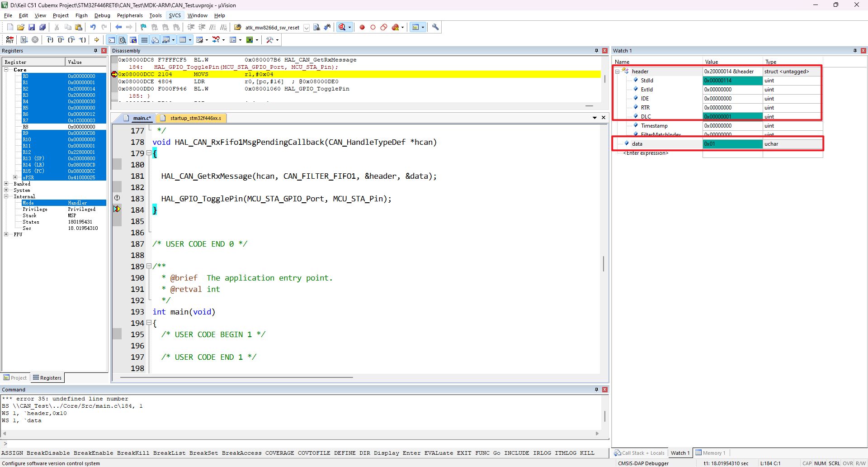Viewport: 868px width, 467px height.
Task: Toggle the Memory windows button
Action: pyautogui.click(x=183, y=40)
